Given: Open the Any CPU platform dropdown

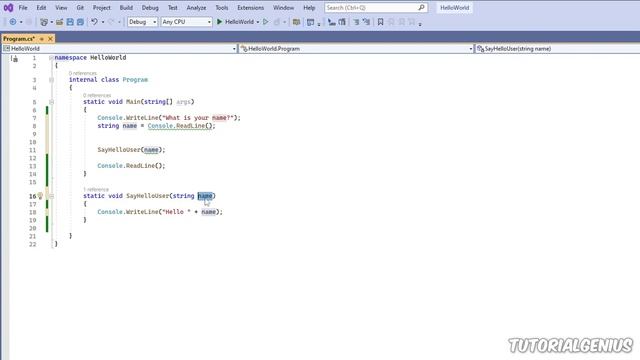Looking at the screenshot, I should click(187, 22).
